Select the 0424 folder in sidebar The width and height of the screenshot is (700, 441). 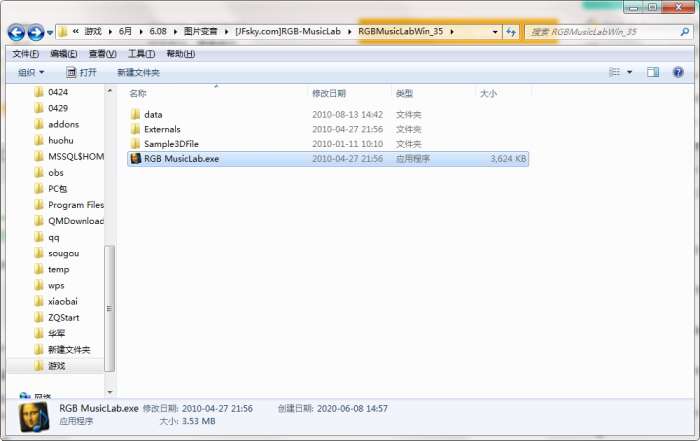58,92
